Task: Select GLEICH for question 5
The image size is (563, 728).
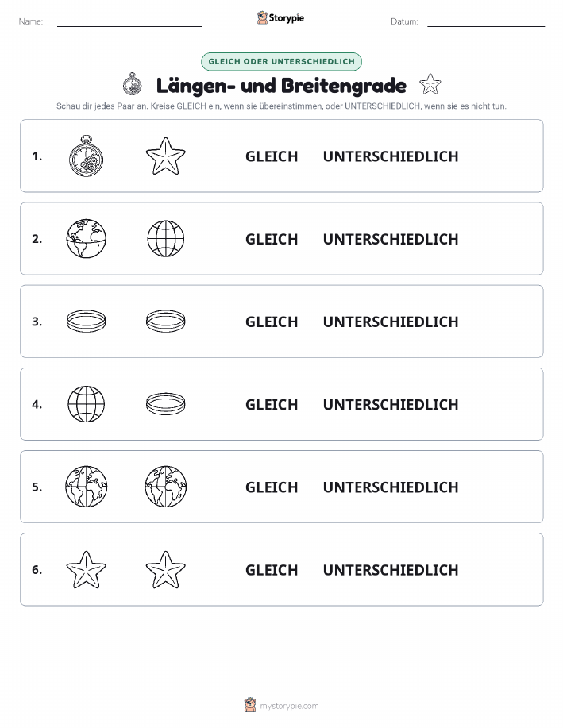Action: tap(272, 487)
